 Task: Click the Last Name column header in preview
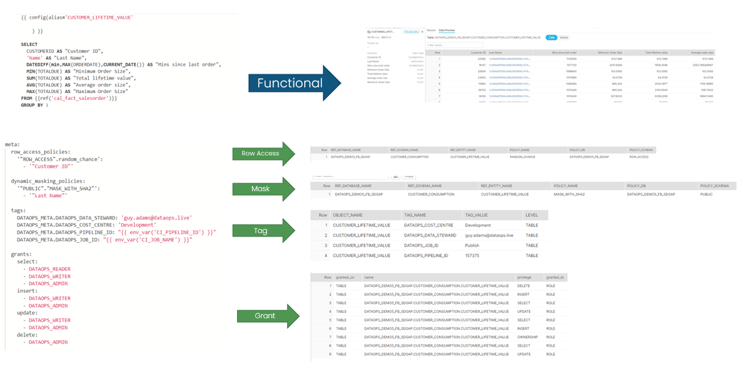495,53
